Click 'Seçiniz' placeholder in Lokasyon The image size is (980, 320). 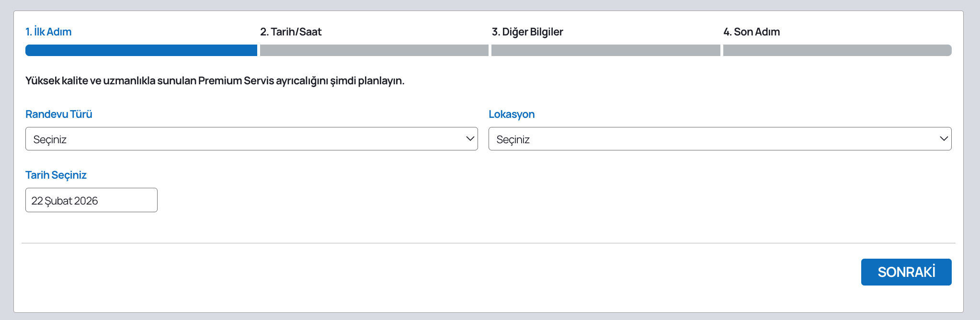(513, 139)
